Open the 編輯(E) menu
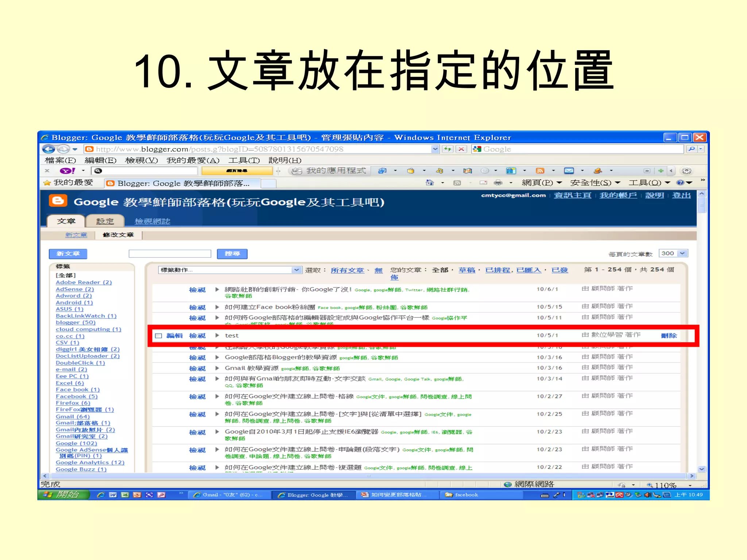747x560 pixels. (100, 160)
